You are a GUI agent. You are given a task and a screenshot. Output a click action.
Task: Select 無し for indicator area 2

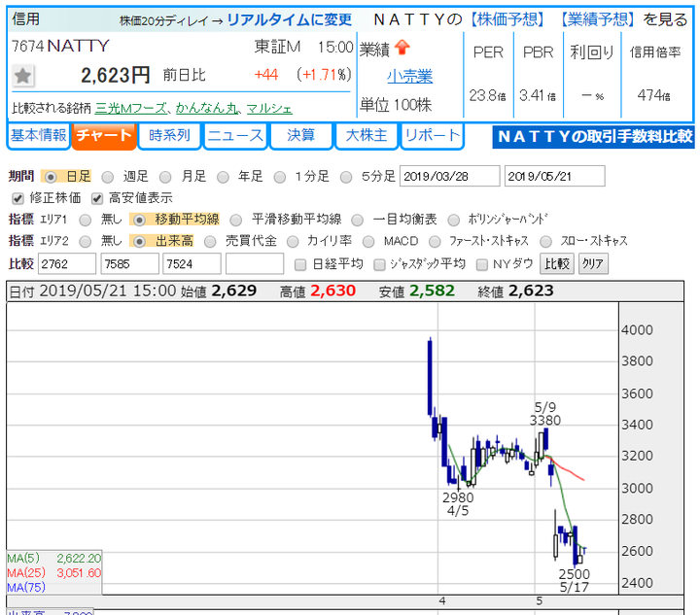86,242
